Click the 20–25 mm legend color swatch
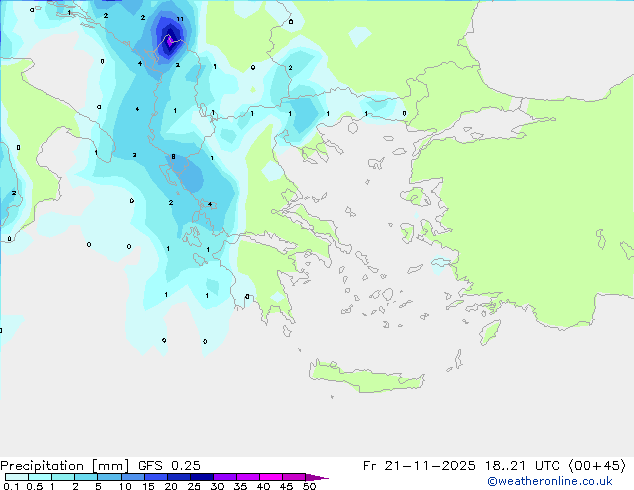 click(178, 477)
